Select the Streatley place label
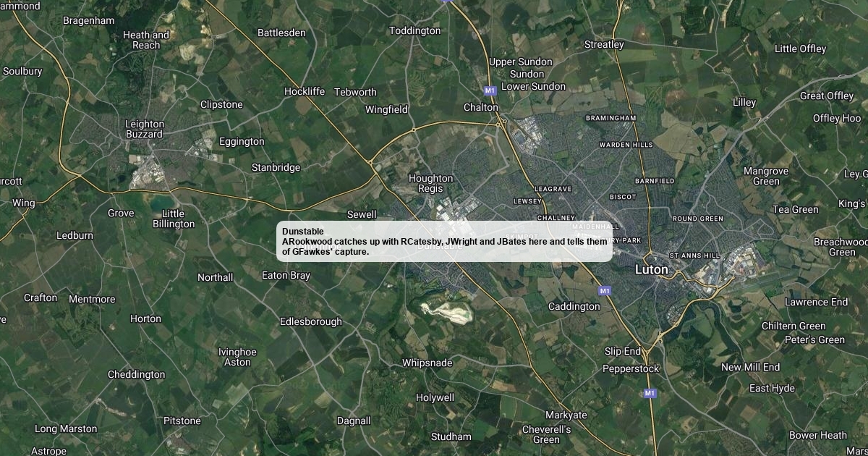The image size is (868, 456). point(604,44)
